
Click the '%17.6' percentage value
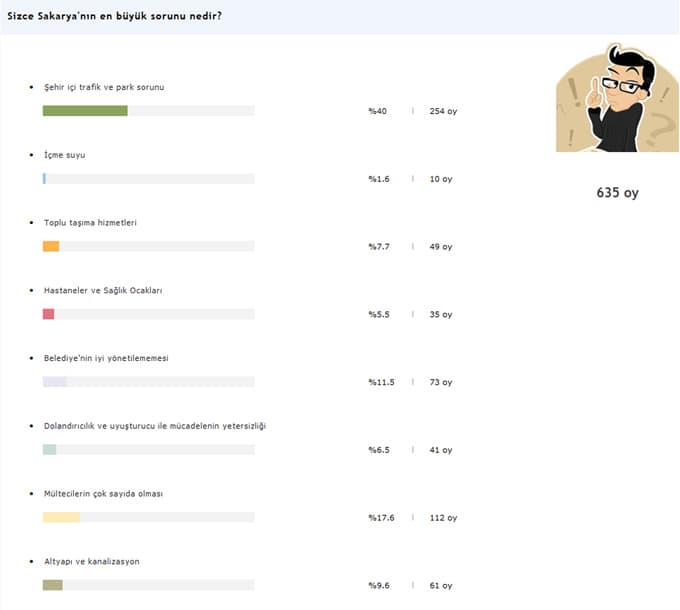381,518
